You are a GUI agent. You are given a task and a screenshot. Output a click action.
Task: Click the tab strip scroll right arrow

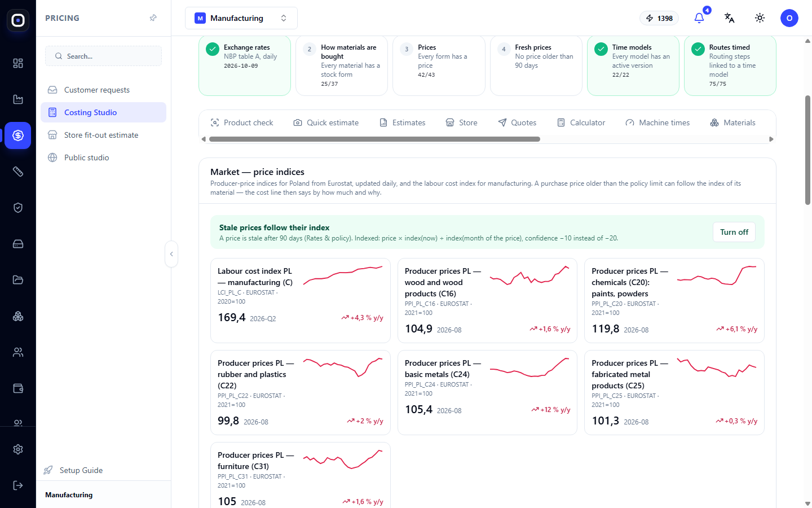771,139
